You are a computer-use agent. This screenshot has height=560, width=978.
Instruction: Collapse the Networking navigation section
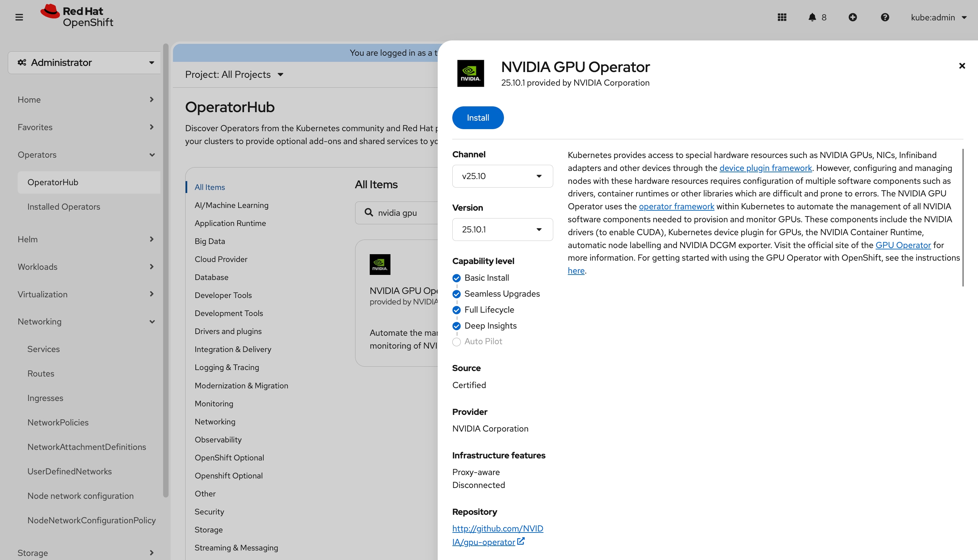pyautogui.click(x=86, y=321)
